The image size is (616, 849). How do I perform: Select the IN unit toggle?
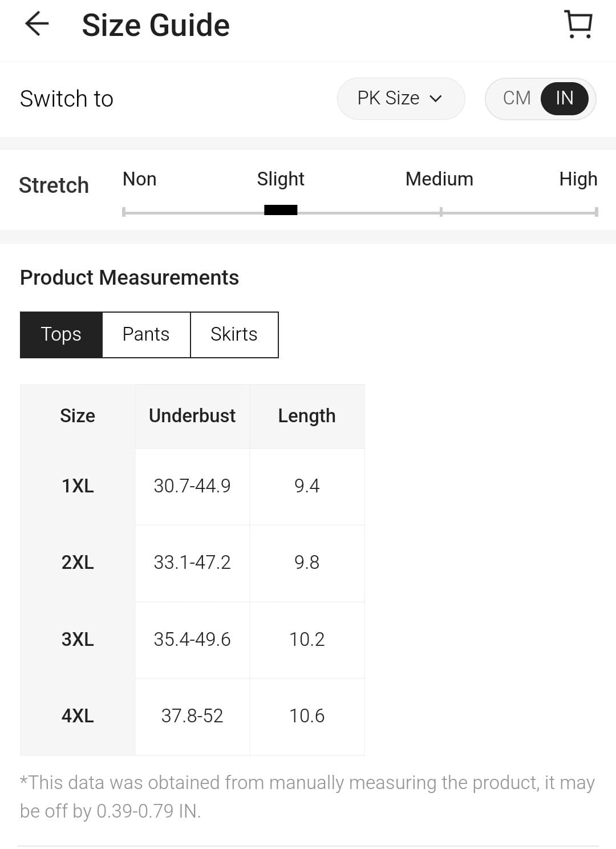[x=564, y=98]
